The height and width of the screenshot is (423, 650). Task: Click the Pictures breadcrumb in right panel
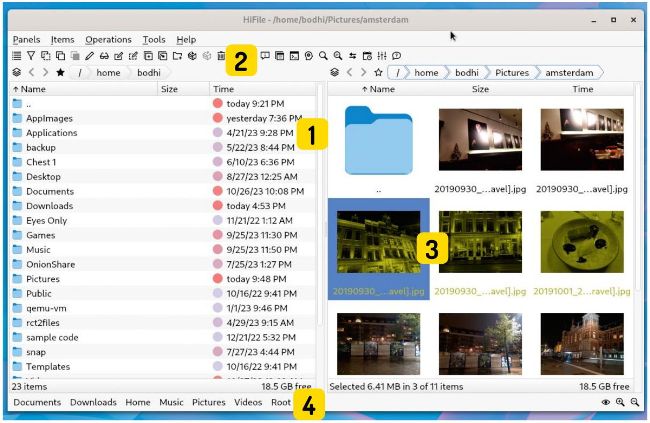(x=510, y=72)
